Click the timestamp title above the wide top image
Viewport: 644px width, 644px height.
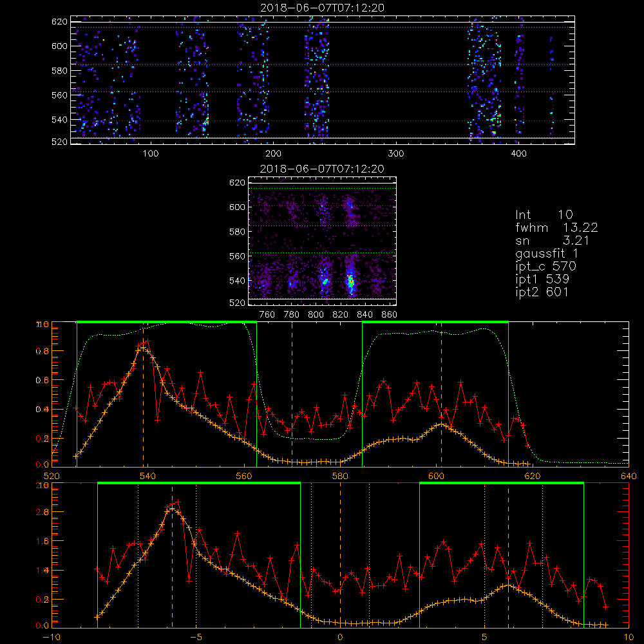323,8
